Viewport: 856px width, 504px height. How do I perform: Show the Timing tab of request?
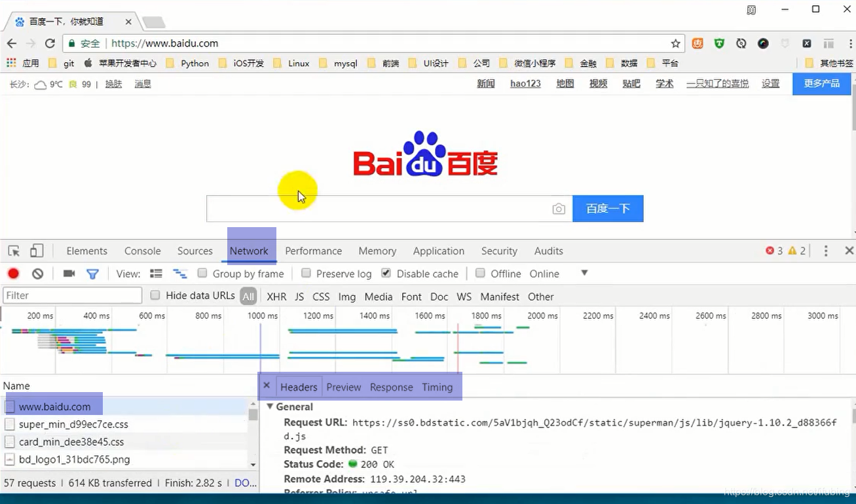(437, 387)
